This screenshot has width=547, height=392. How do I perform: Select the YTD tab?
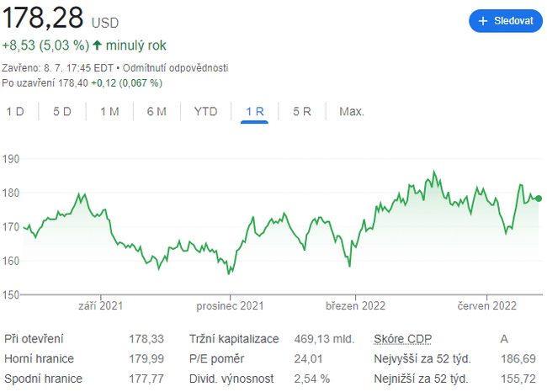tap(205, 111)
